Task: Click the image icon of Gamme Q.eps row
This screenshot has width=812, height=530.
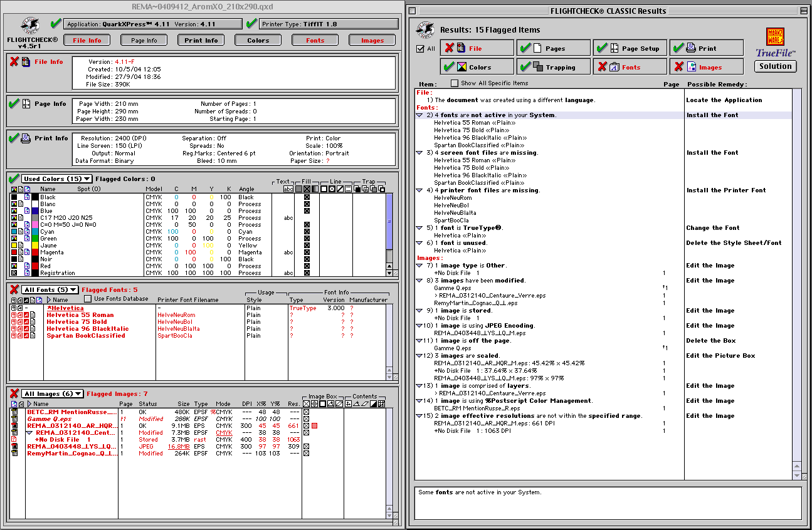Action: (14, 419)
